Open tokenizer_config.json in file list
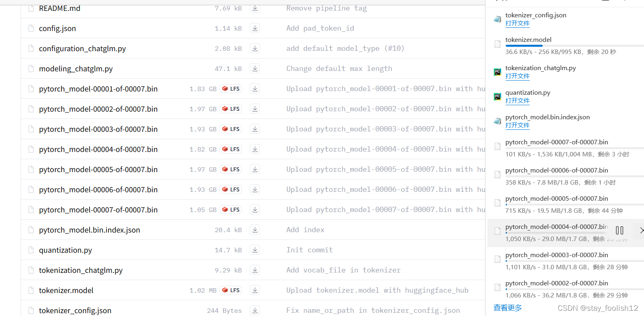The height and width of the screenshot is (316, 644). [75, 310]
